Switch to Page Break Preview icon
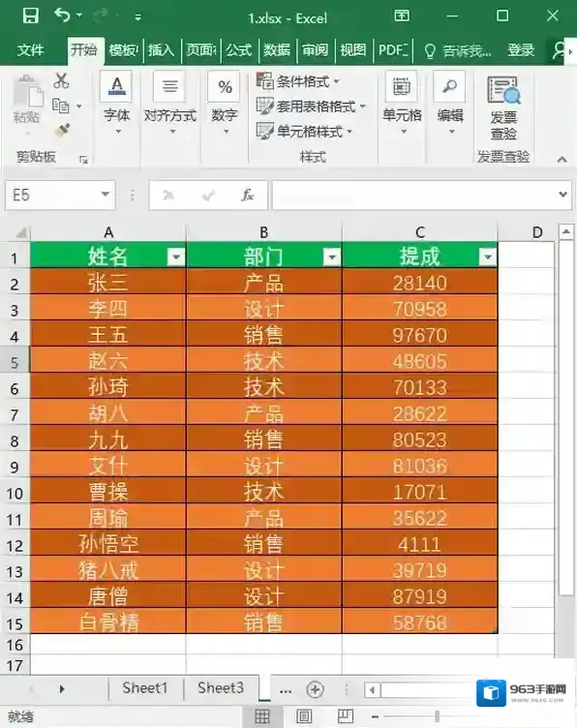The image size is (577, 728). tap(346, 716)
